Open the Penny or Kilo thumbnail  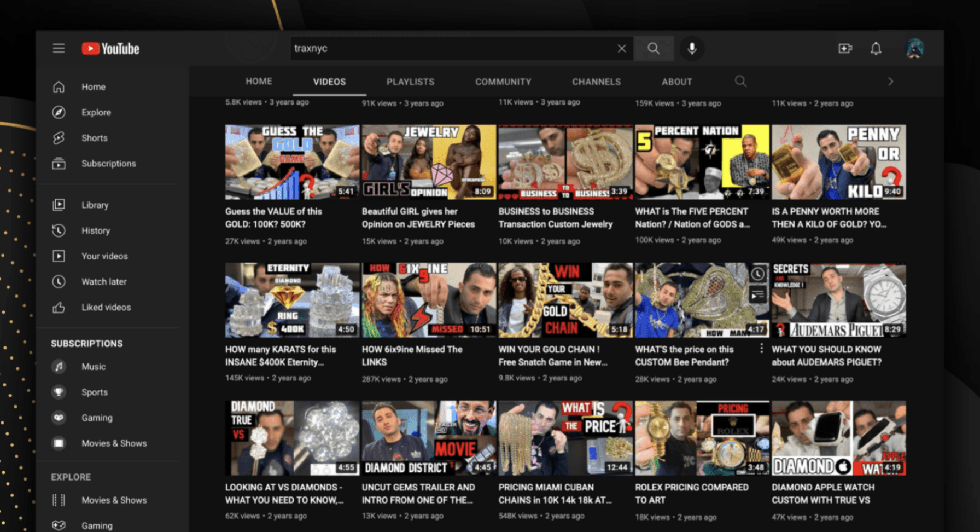[x=839, y=162]
